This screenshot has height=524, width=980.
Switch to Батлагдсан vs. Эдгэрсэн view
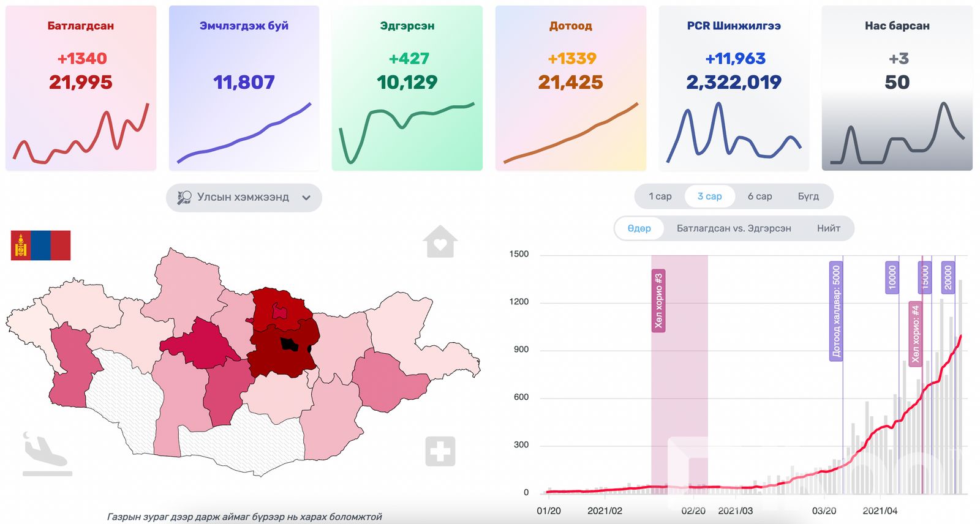733,228
